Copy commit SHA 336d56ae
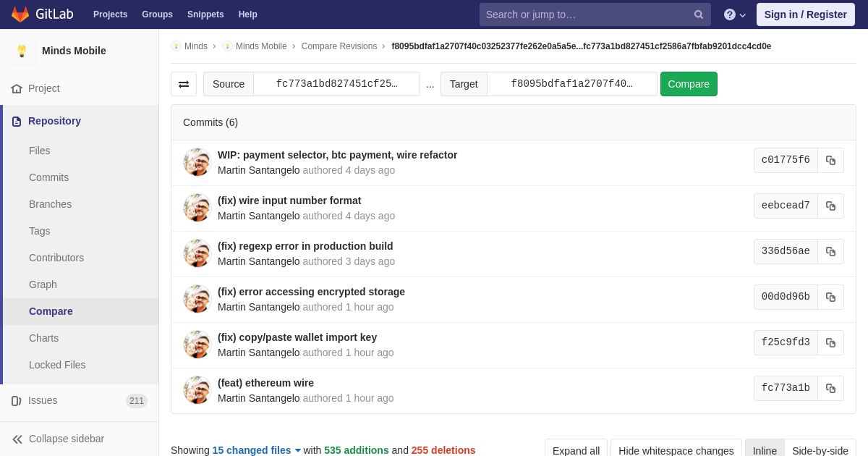Image resolution: width=868 pixels, height=456 pixels. click(x=830, y=251)
